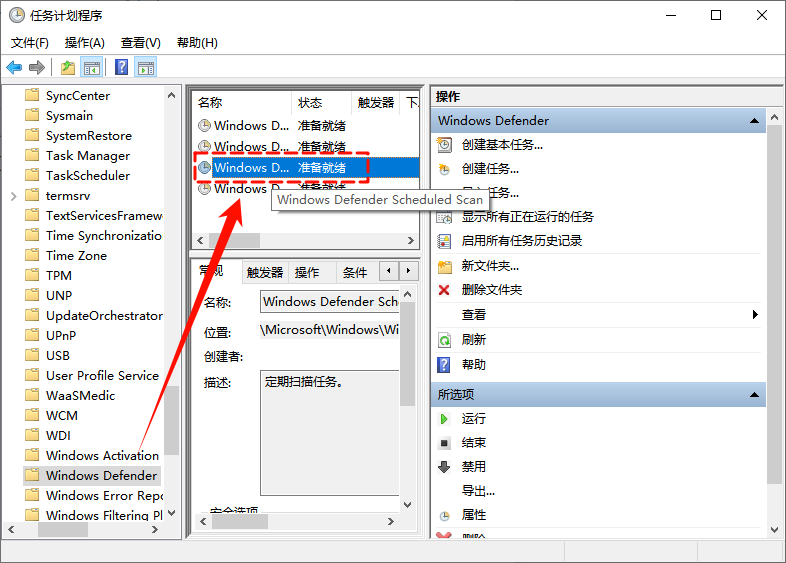Screen dimensions: 786x563
Task: Click the tree pane scroll-up arrow
Action: [x=171, y=95]
